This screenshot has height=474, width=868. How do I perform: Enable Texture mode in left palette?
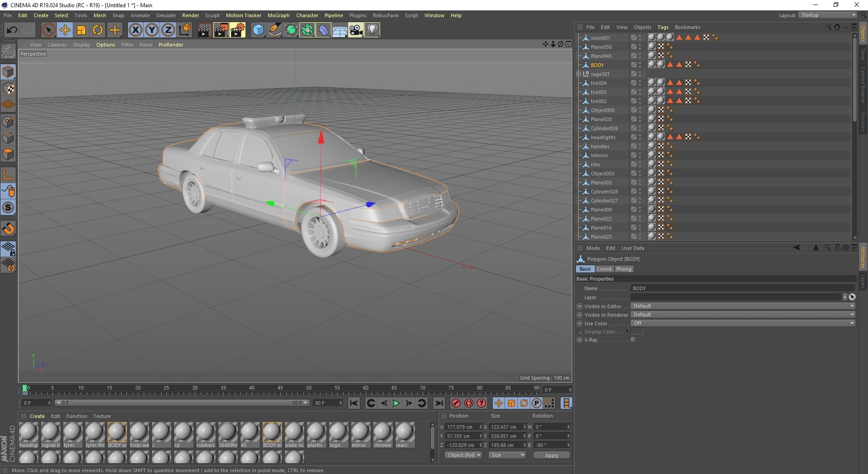point(8,88)
